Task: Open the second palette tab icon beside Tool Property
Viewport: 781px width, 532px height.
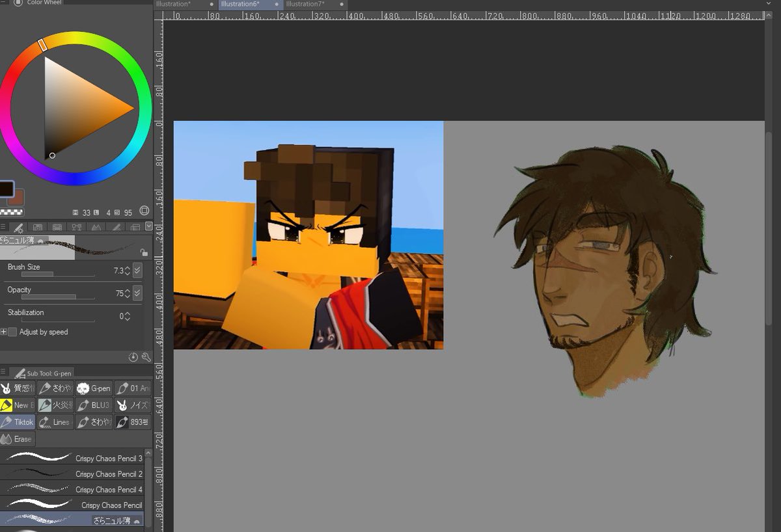Action: 38,228
